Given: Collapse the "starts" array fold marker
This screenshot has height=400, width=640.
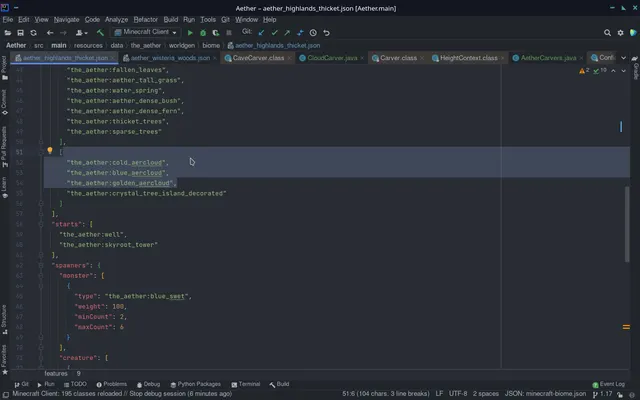Looking at the screenshot, I should click(x=41, y=224).
